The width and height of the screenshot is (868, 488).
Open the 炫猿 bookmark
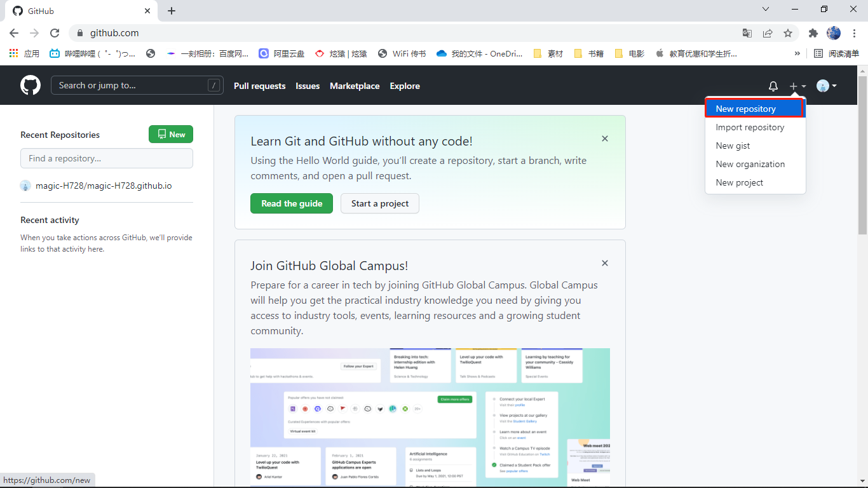(341, 53)
